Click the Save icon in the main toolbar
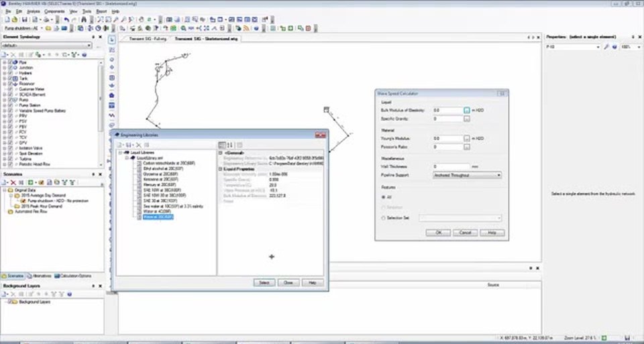This screenshot has width=644, height=344. [25, 19]
